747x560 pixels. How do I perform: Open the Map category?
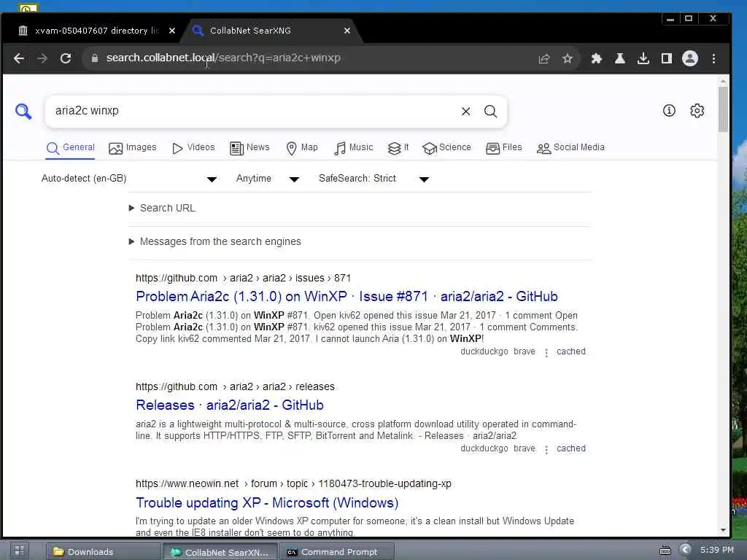coord(302,147)
